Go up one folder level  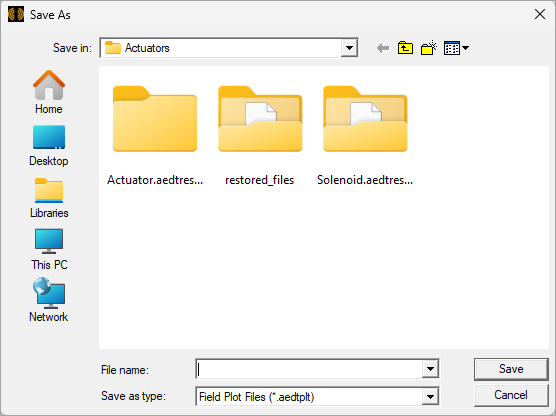coord(405,48)
